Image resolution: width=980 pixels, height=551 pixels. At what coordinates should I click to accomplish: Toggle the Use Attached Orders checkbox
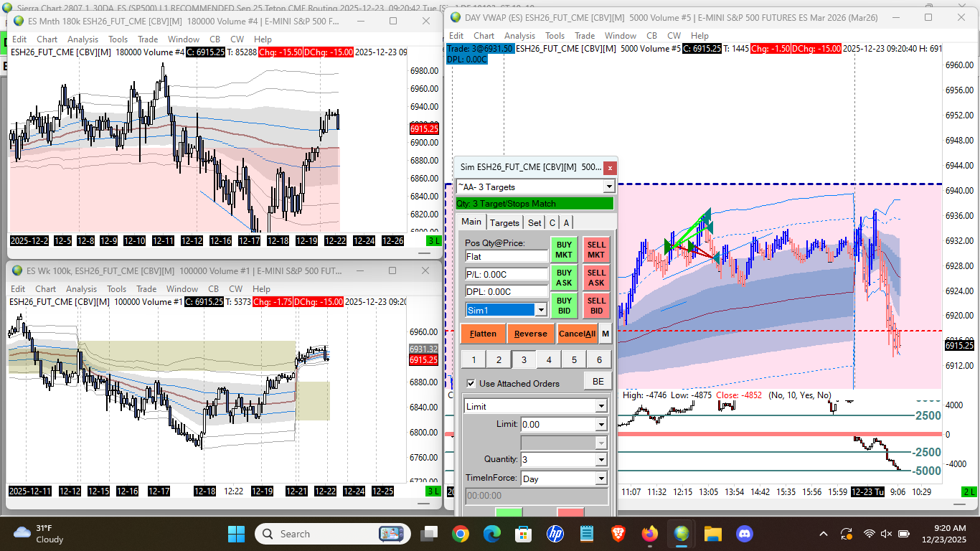point(471,384)
